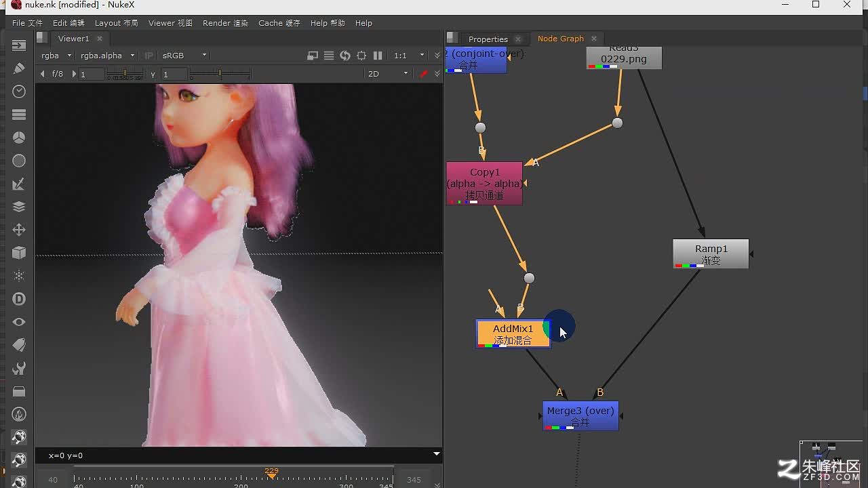Click the timeline end frame 345 field

tap(414, 479)
